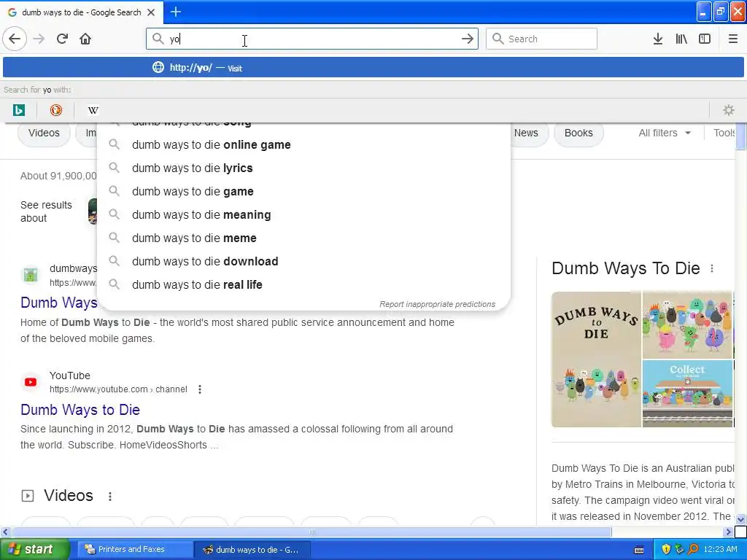Image resolution: width=747 pixels, height=560 pixels.
Task: Open the home page icon
Action: tap(85, 39)
